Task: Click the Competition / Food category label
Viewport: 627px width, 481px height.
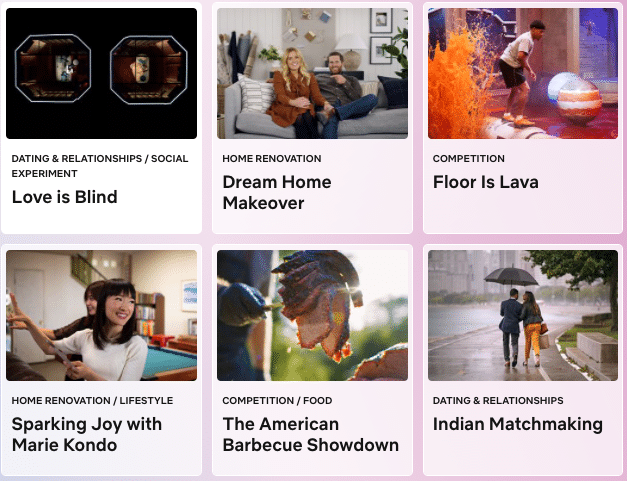Action: tap(277, 400)
